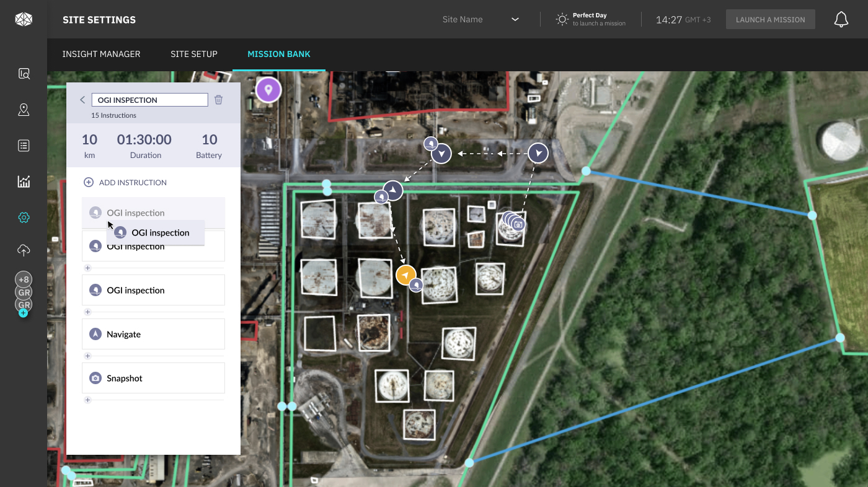Click the cloud upload sidebar icon
Screen dimensions: 868x487
click(24, 250)
